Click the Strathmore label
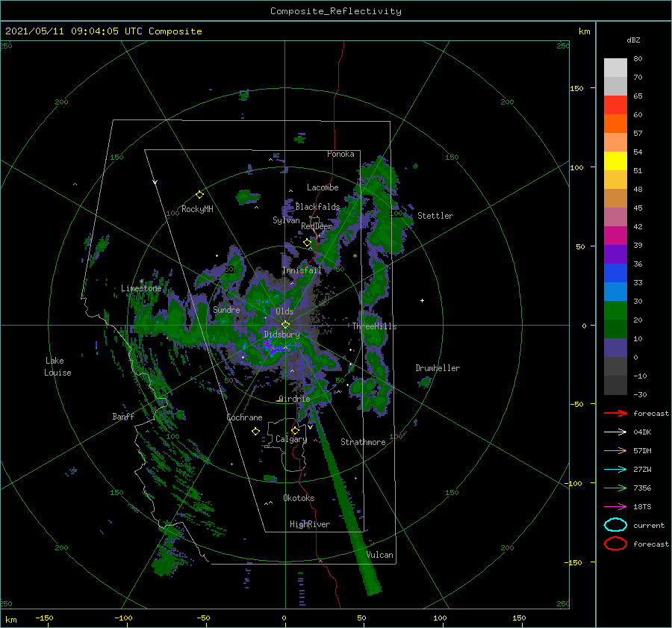 363,442
